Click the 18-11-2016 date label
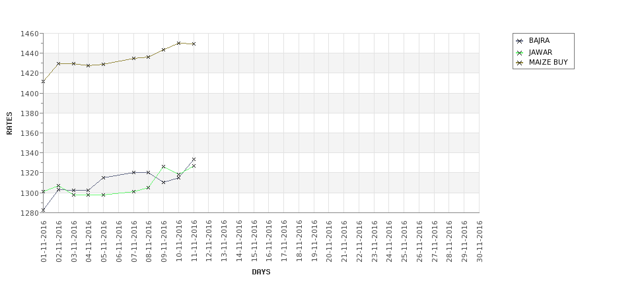644x283 pixels. (x=299, y=241)
